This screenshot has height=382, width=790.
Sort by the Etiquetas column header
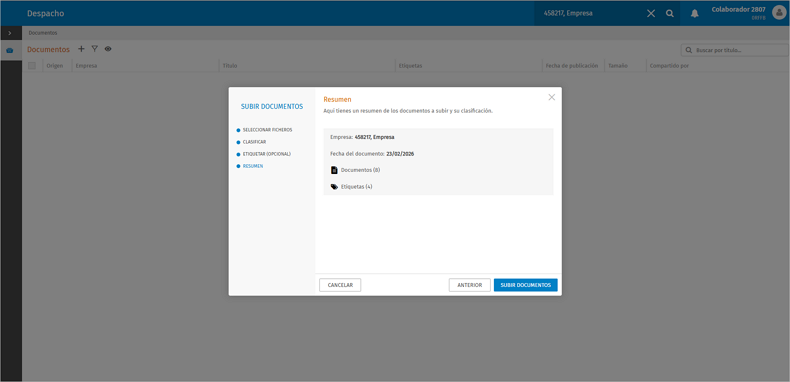point(411,66)
